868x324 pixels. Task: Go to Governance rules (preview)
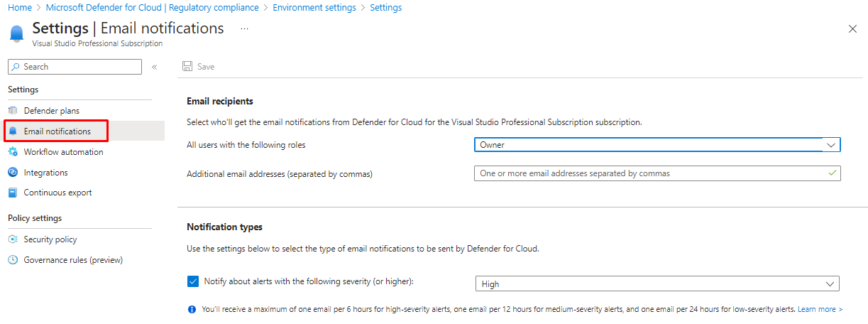click(x=72, y=260)
